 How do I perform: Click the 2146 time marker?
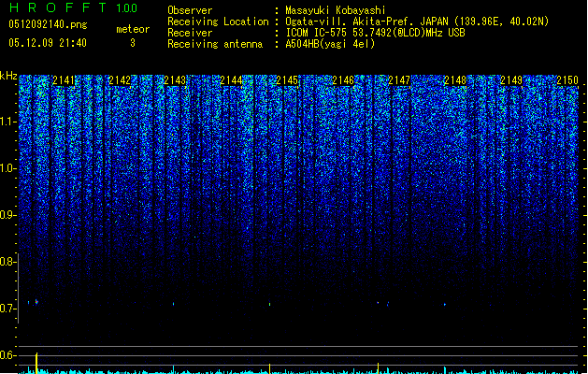(343, 80)
